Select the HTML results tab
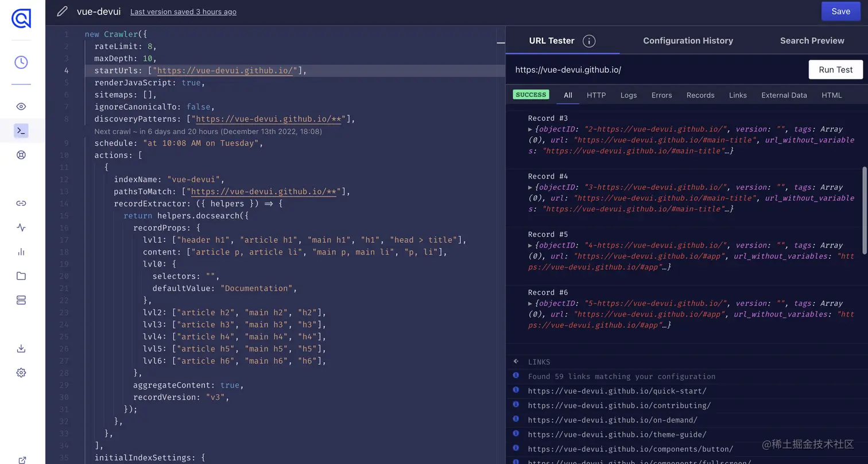 pos(831,95)
